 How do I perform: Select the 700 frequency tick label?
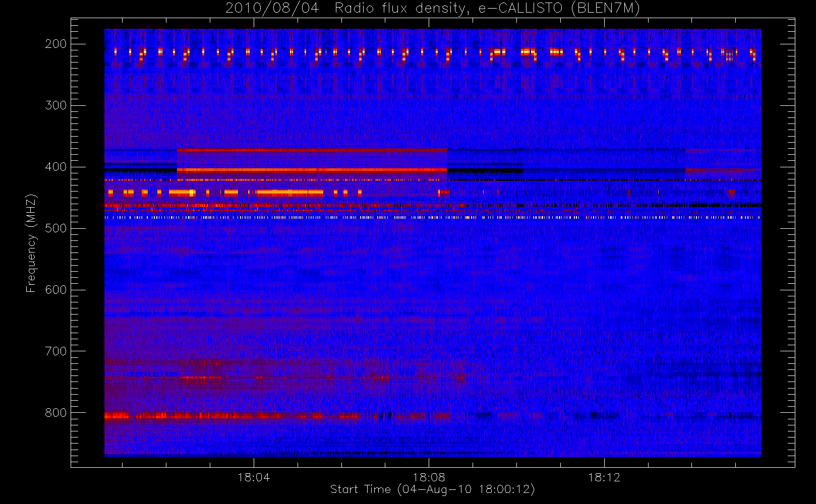coord(56,351)
